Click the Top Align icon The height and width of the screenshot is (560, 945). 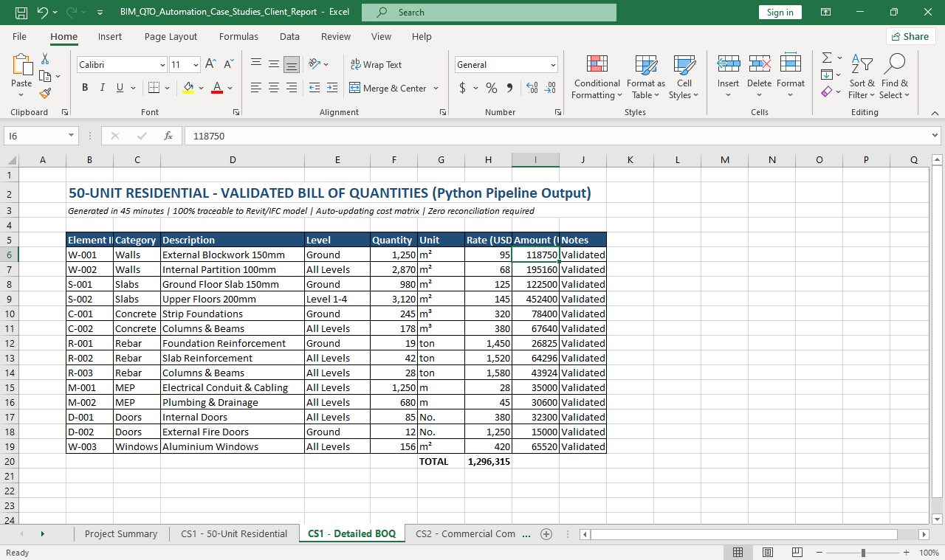[x=256, y=65]
